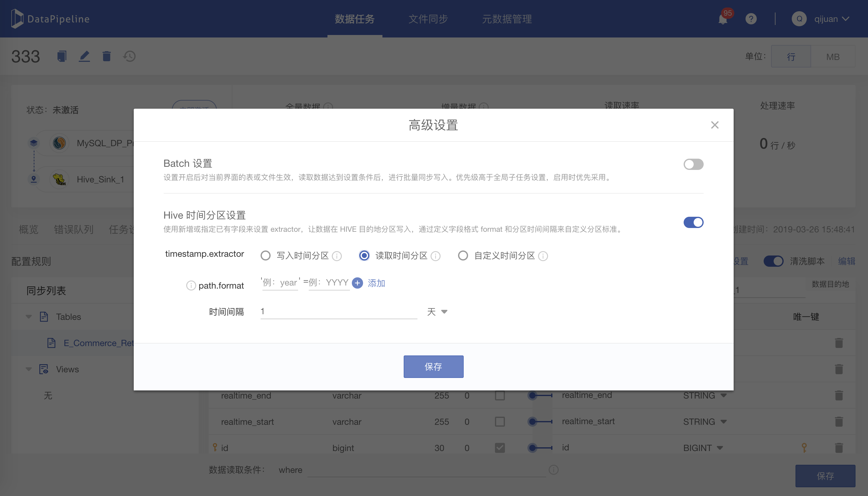This screenshot has width=868, height=496.
Task: Select 自定义时间分区 radio option
Action: click(463, 255)
